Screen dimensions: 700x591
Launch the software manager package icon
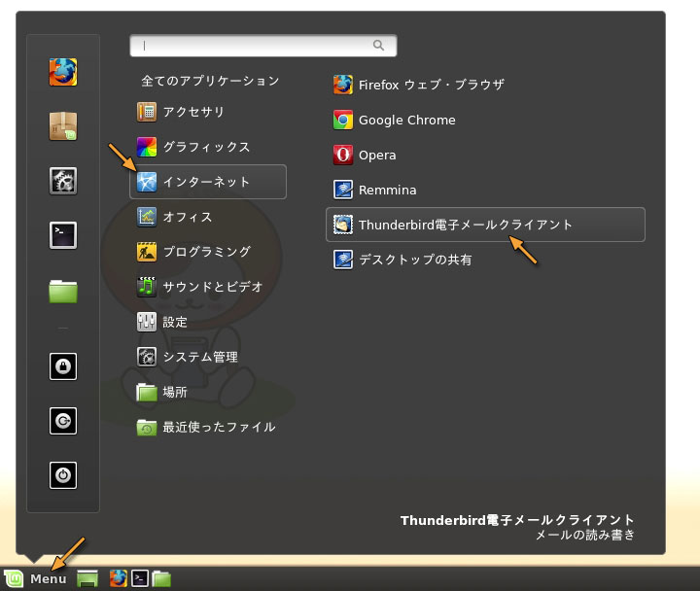click(x=63, y=125)
